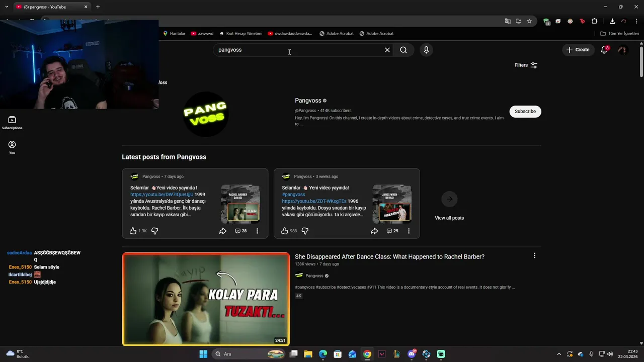
Task: Click the #pangvoss hashtag in post
Action: 293,195
